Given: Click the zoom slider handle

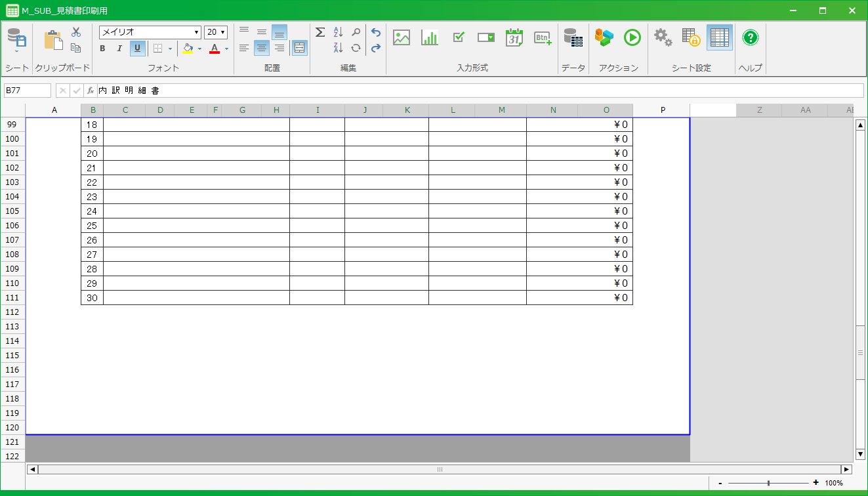Looking at the screenshot, I should [x=768, y=483].
